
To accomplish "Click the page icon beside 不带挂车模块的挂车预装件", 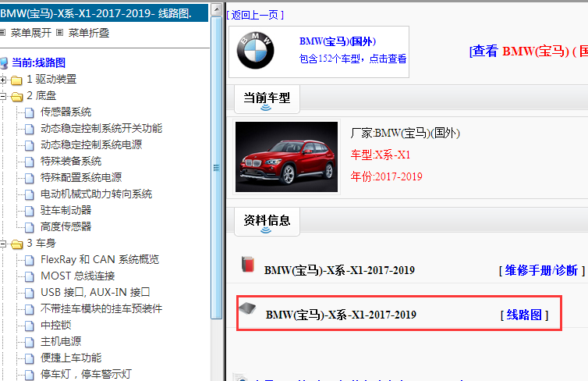I will click(x=30, y=309).
